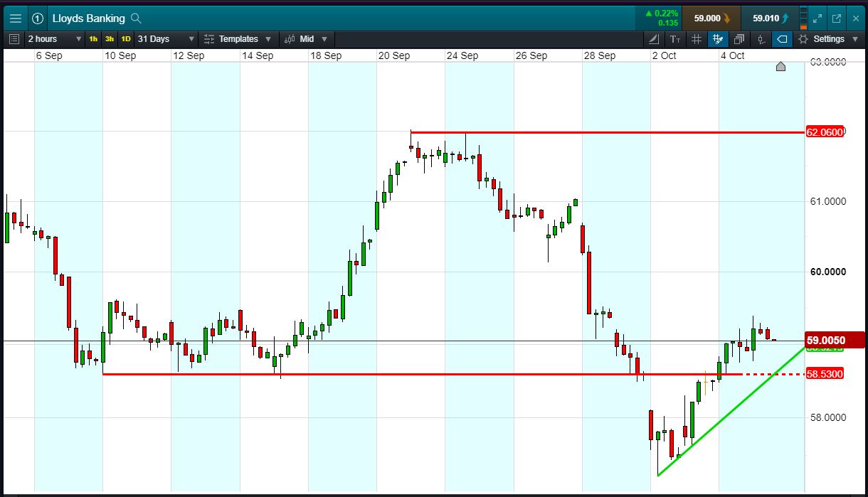Click the buy price 59.010 button
This screenshot has width=868, height=497.
769,18
